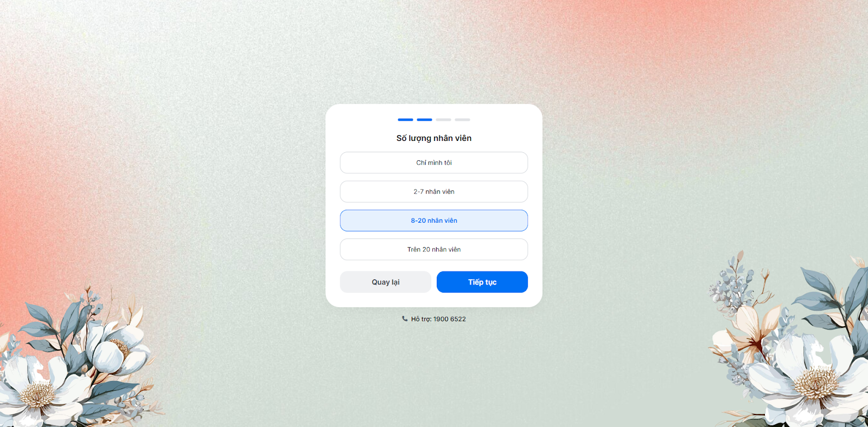This screenshot has width=868, height=427.
Task: Click the 'Số lượng nhân viên' heading
Action: 434,138
